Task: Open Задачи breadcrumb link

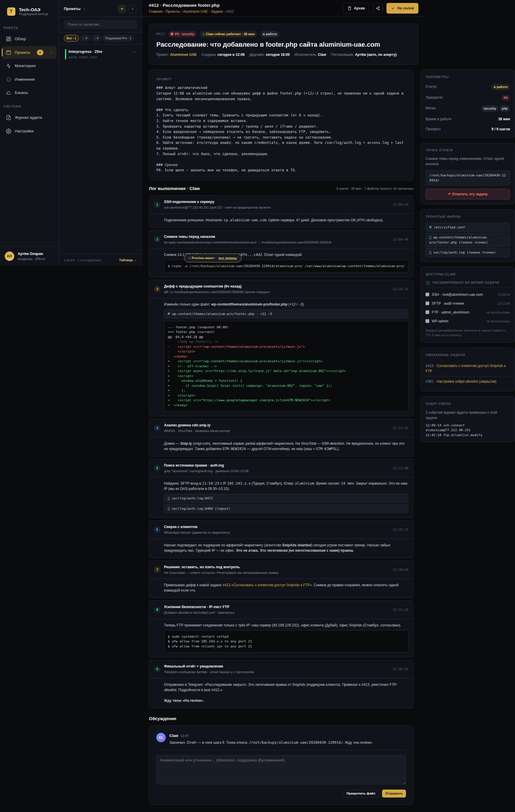Action: tap(217, 12)
